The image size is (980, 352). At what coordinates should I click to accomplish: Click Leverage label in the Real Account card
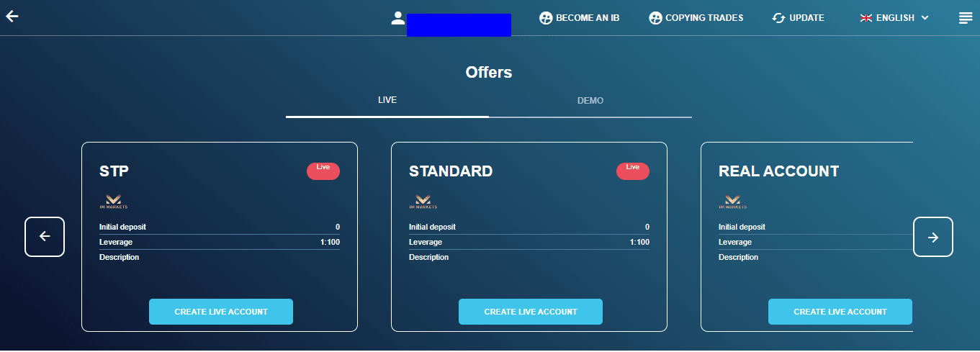(x=735, y=242)
